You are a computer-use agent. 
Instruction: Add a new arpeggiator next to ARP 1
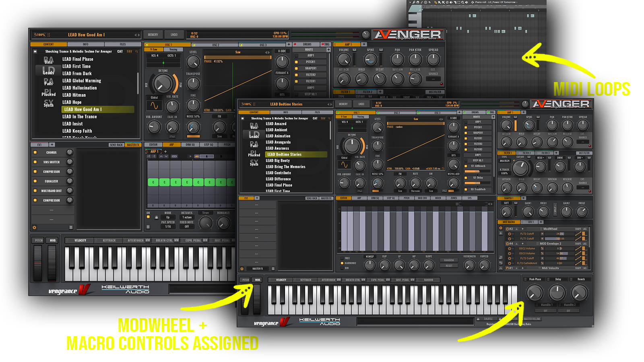click(165, 152)
